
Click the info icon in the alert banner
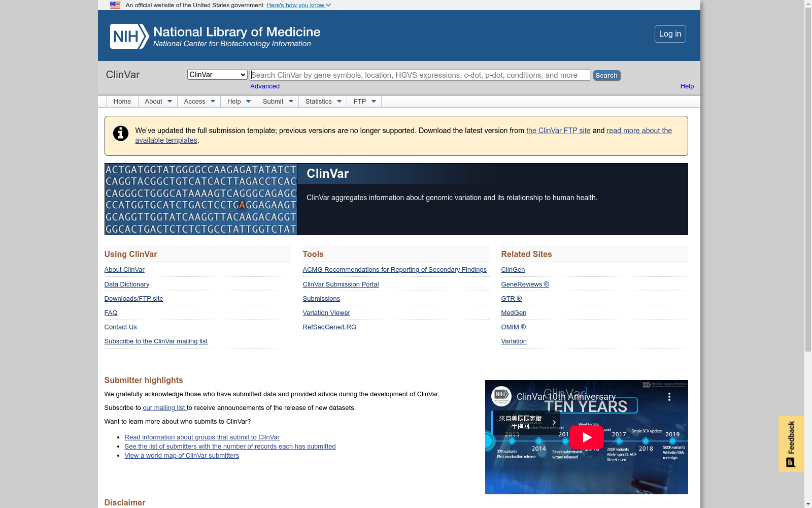121,133
